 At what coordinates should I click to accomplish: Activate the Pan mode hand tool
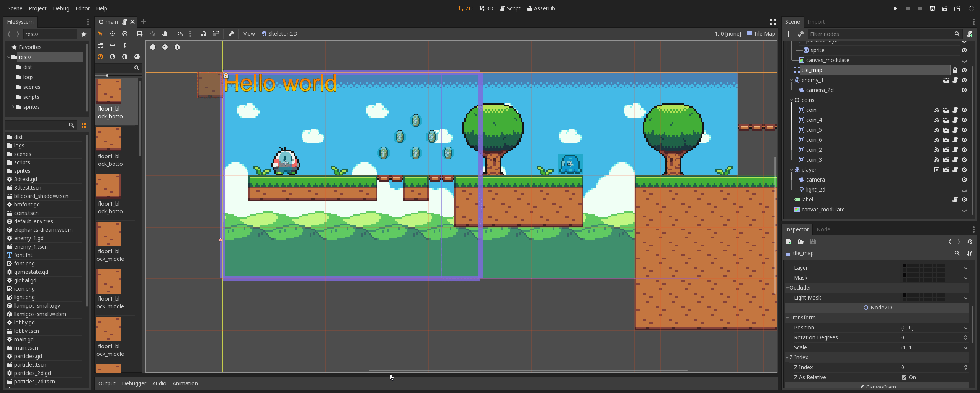point(165,34)
